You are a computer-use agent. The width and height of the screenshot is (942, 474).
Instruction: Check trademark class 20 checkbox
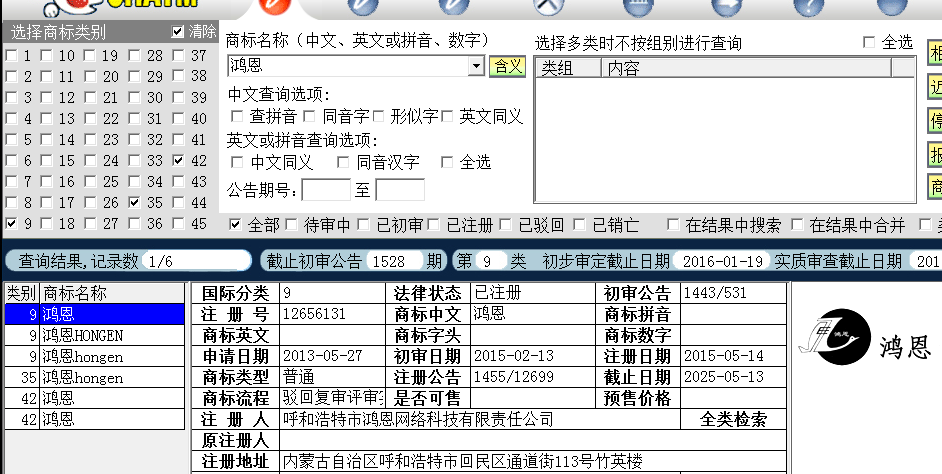point(90,76)
